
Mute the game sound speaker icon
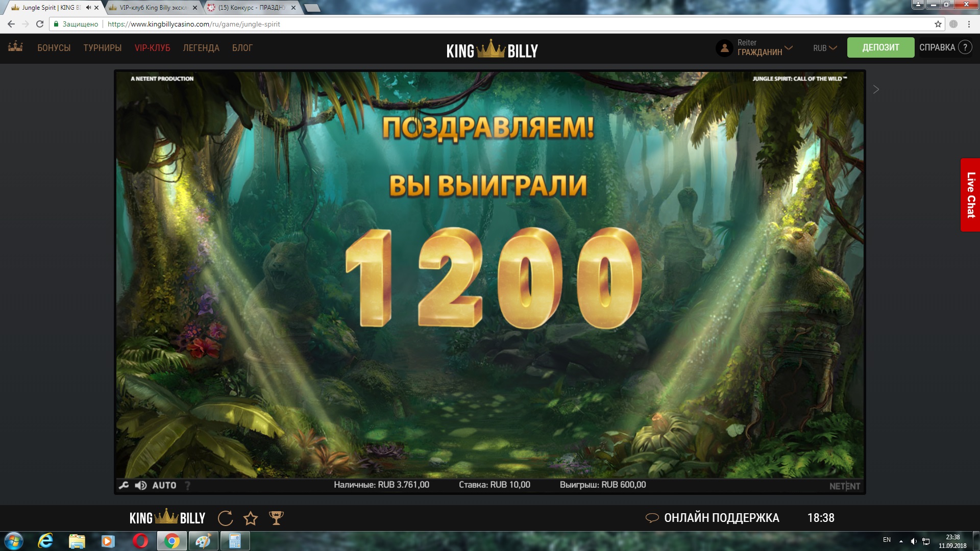click(x=141, y=485)
